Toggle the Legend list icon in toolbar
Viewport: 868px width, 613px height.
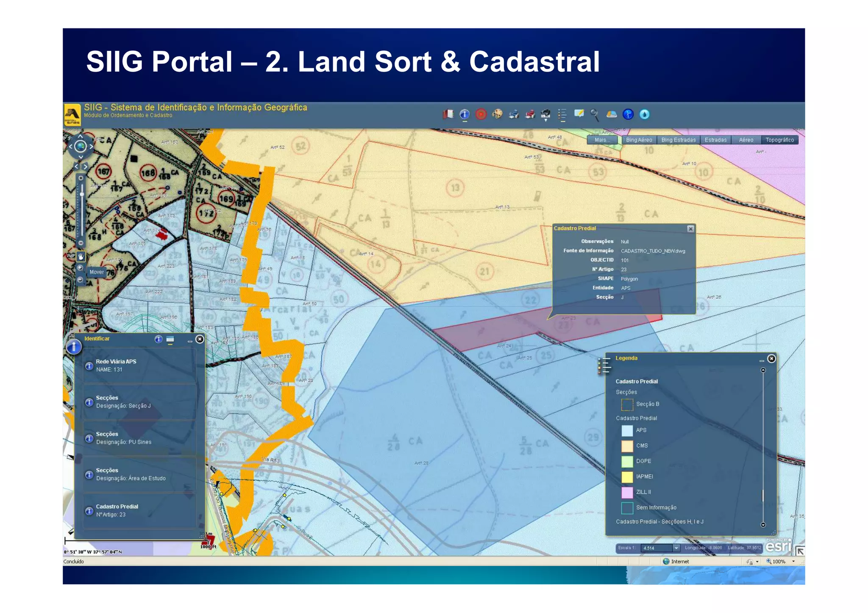pyautogui.click(x=562, y=115)
